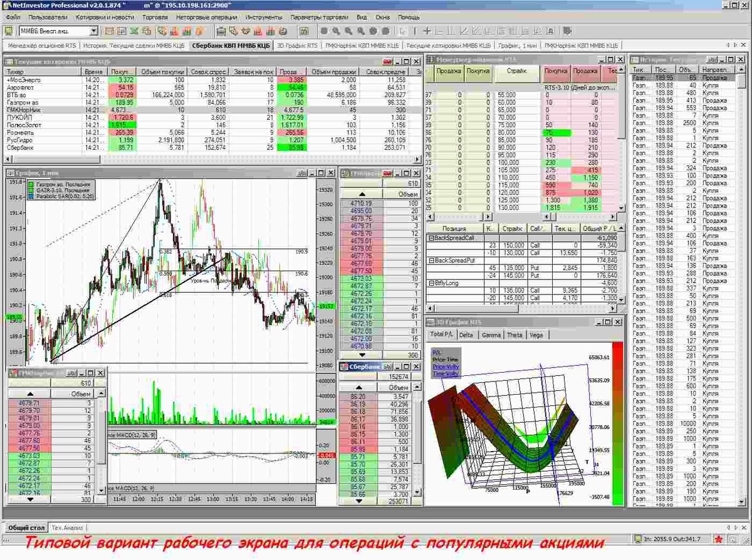Viewport: 752px width, 560px height.
Task: Select the Vega tab in 3D chart
Action: tap(536, 335)
